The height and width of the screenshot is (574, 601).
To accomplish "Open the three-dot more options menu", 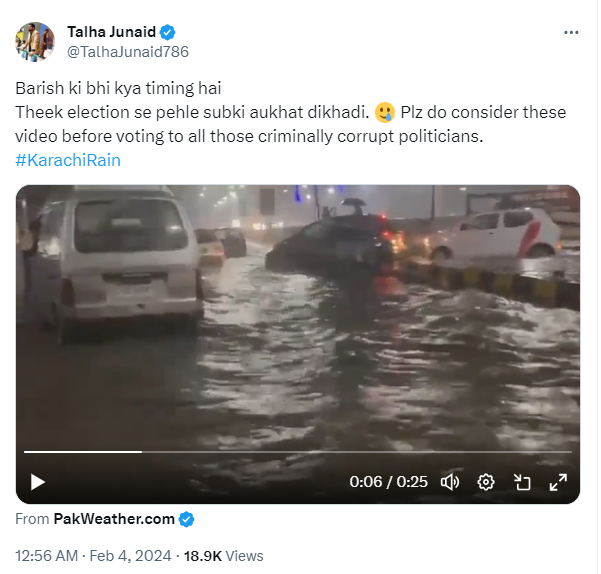I will [571, 33].
